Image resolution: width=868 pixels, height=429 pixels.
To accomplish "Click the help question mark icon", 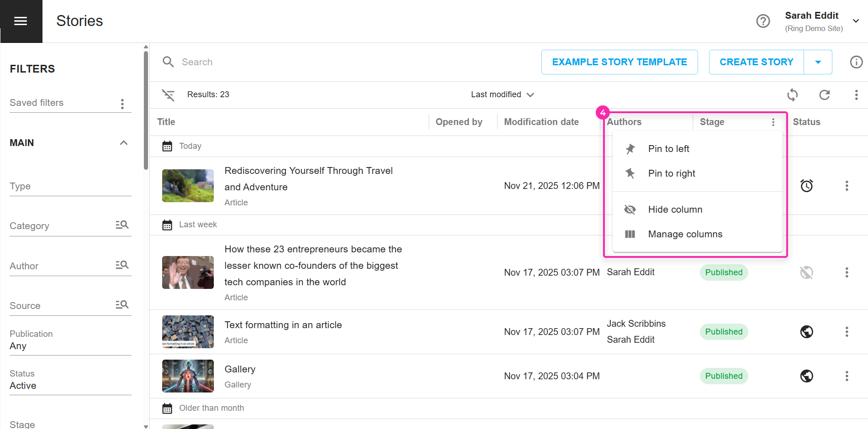I will 763,21.
